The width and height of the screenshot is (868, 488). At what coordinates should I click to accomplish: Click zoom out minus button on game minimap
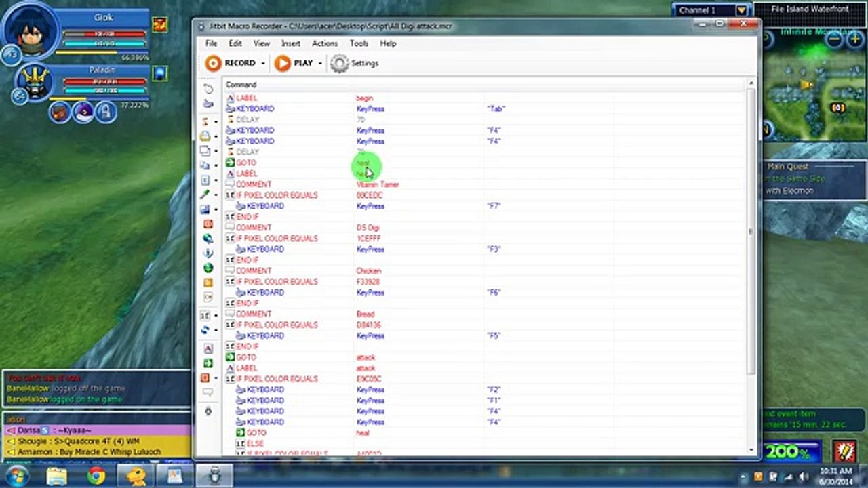point(835,39)
